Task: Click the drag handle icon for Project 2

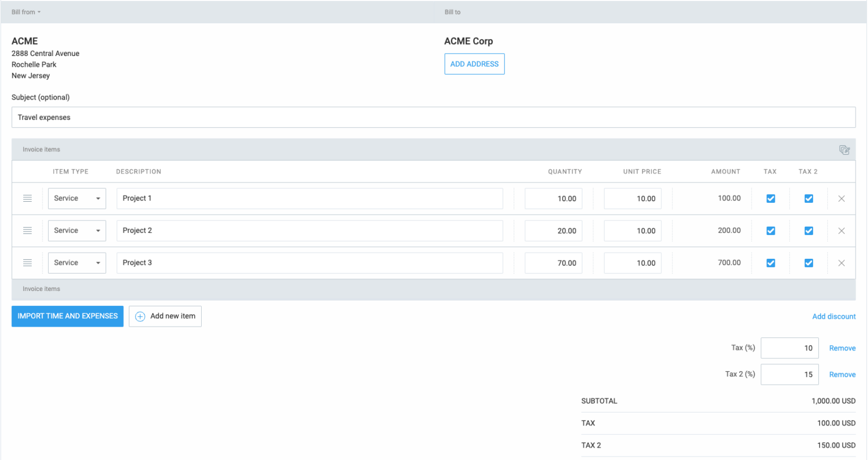Action: [27, 231]
